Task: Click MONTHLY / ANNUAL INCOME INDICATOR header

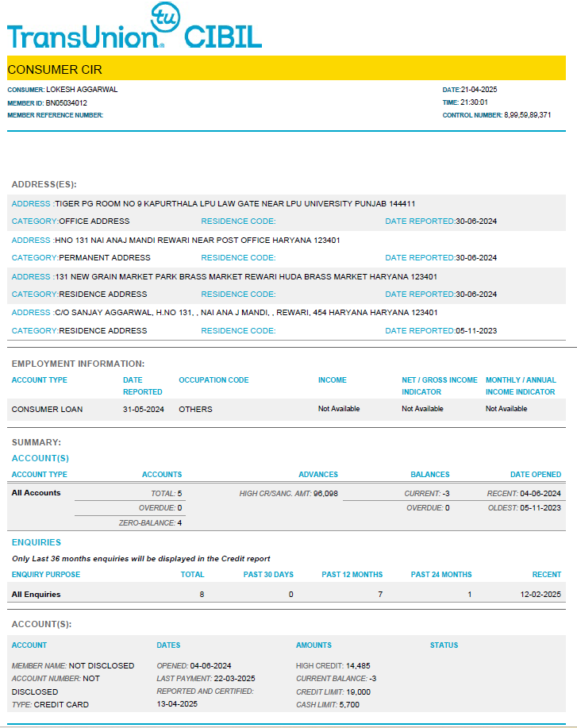Action: 521,386
